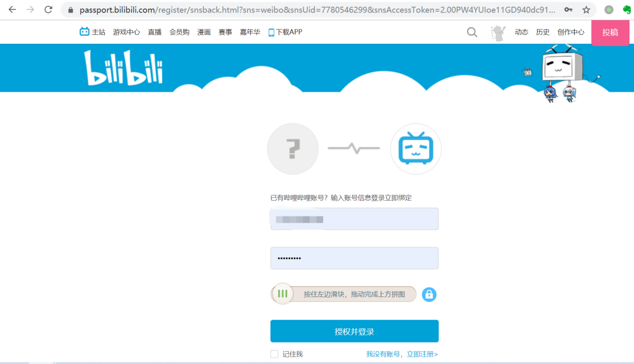
Task: Go back with the browser back arrow
Action: pyautogui.click(x=12, y=10)
